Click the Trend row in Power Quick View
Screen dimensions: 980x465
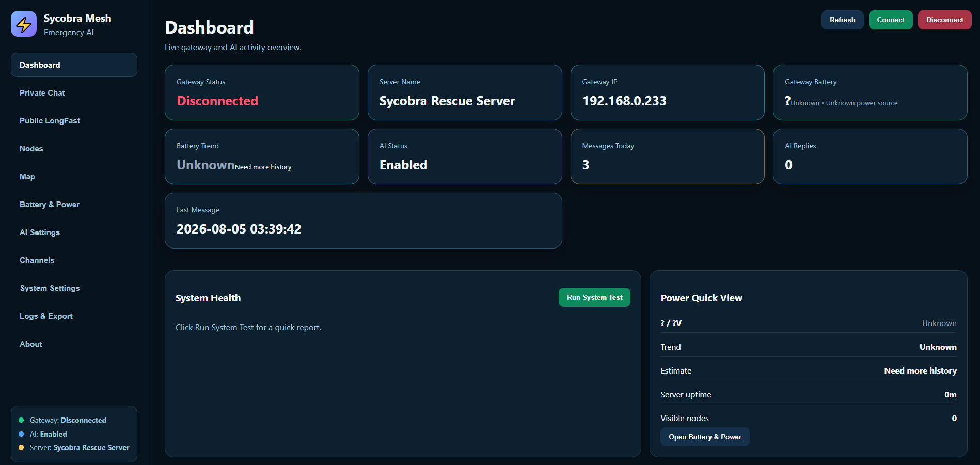[x=808, y=347]
